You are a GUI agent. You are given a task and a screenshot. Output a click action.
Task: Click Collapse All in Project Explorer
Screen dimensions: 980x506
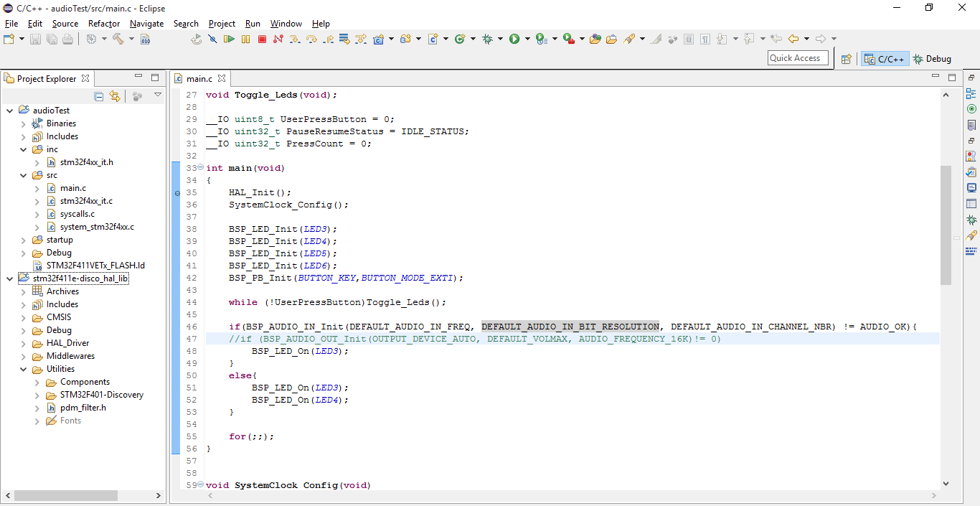coord(99,96)
